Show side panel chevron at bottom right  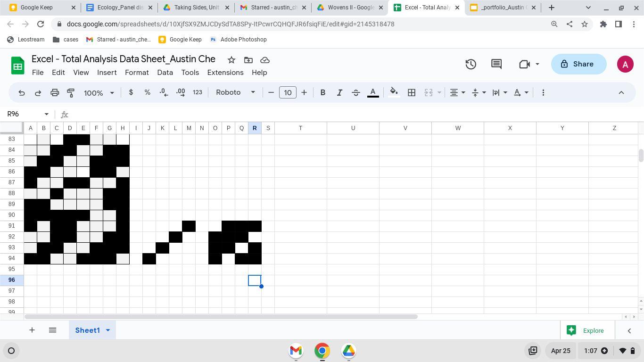tap(629, 331)
